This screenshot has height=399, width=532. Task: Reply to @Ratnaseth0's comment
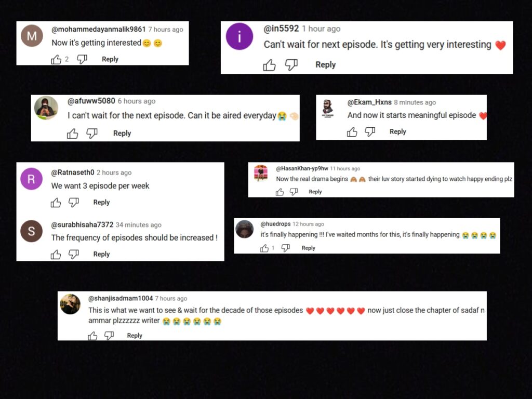pyautogui.click(x=101, y=202)
